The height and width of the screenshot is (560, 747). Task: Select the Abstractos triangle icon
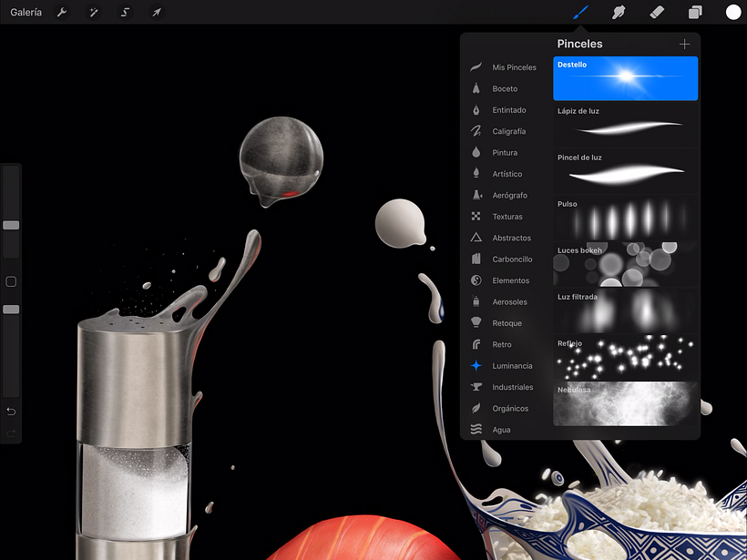pos(476,238)
